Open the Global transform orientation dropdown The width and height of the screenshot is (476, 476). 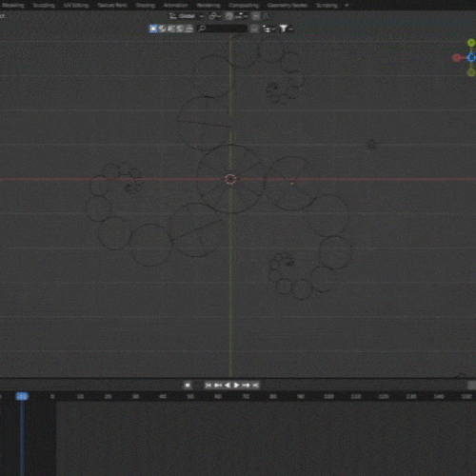[x=187, y=16]
